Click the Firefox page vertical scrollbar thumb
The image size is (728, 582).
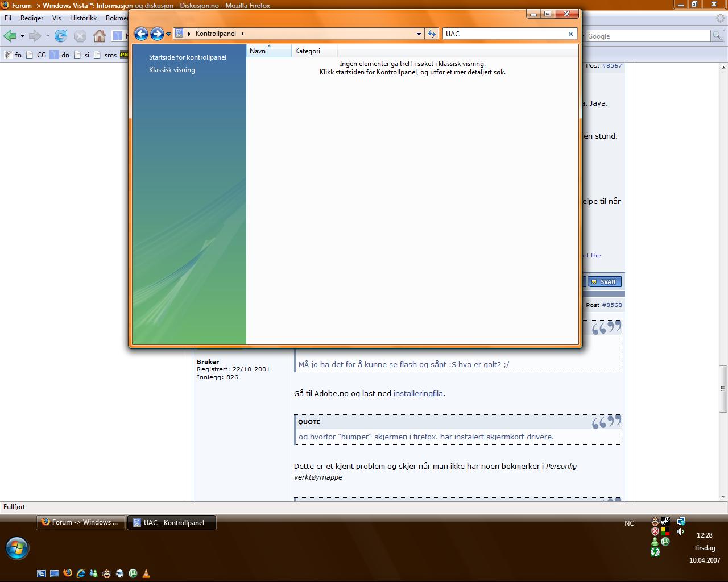click(723, 389)
